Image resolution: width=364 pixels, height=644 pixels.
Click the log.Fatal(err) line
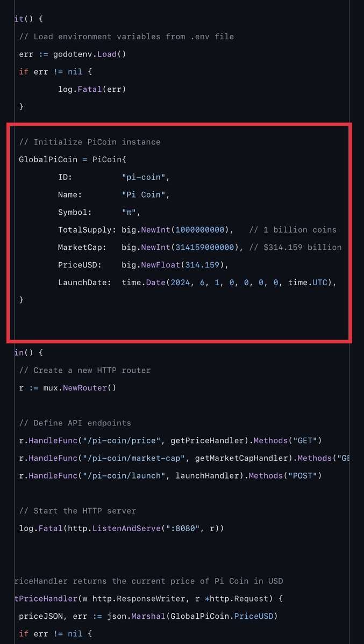pyautogui.click(x=92, y=89)
